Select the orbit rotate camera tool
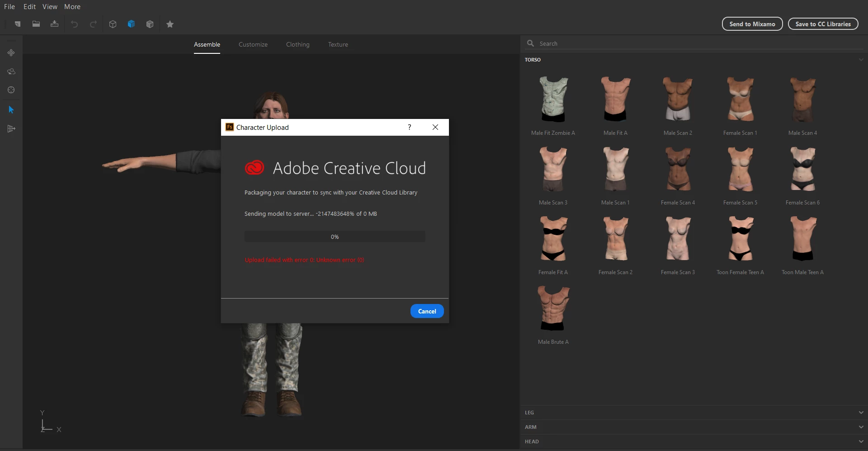The height and width of the screenshot is (451, 868). pos(11,71)
